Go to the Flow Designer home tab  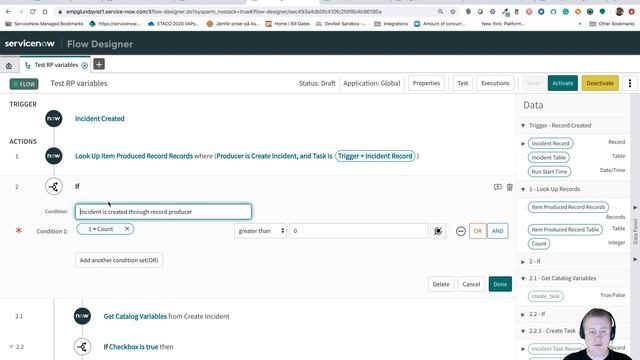[x=9, y=65]
